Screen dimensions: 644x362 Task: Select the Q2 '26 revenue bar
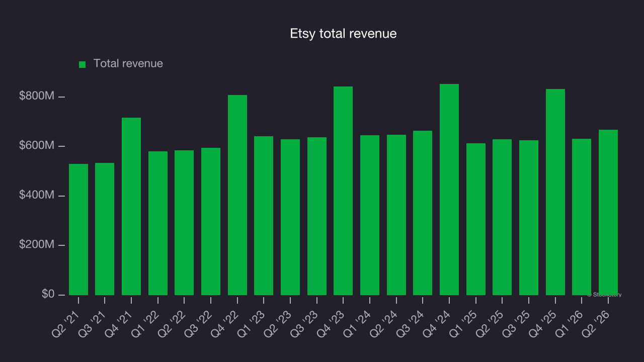(608, 212)
